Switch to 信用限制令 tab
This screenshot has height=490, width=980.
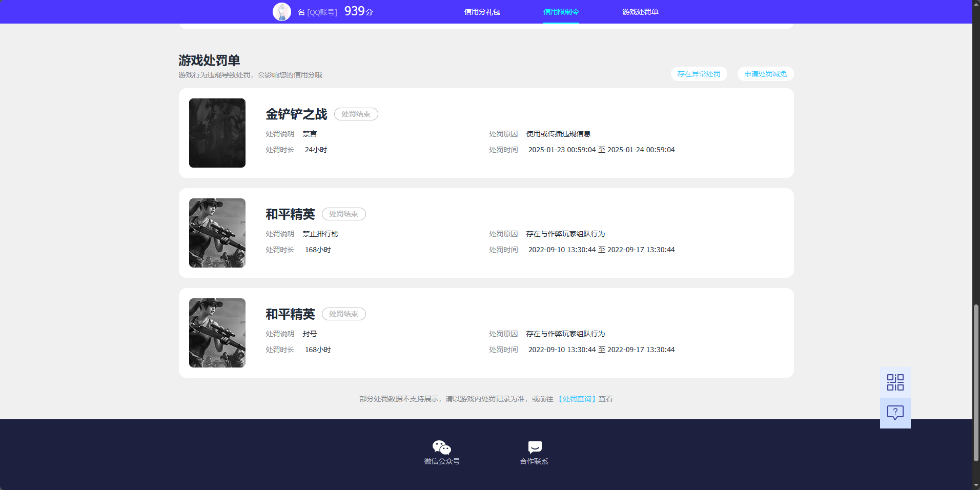click(561, 12)
